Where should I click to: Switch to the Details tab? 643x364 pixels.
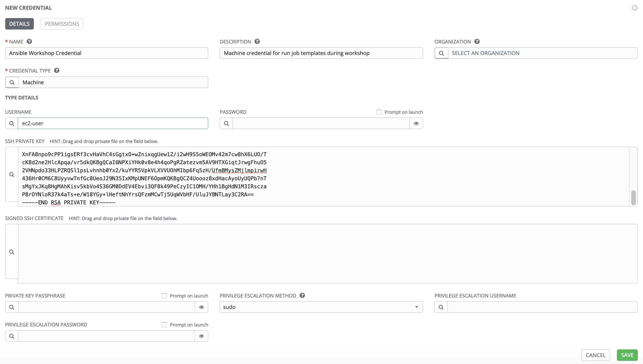pos(20,24)
